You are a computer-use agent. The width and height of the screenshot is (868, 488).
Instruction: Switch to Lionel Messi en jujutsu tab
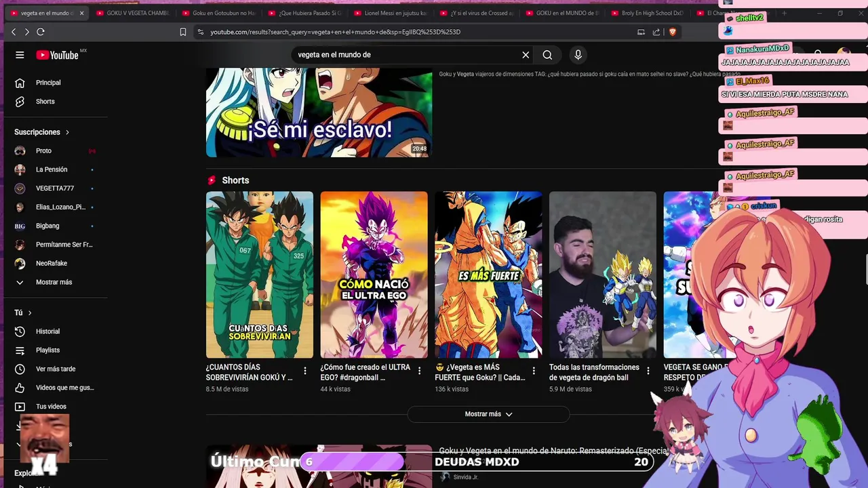[x=390, y=13]
